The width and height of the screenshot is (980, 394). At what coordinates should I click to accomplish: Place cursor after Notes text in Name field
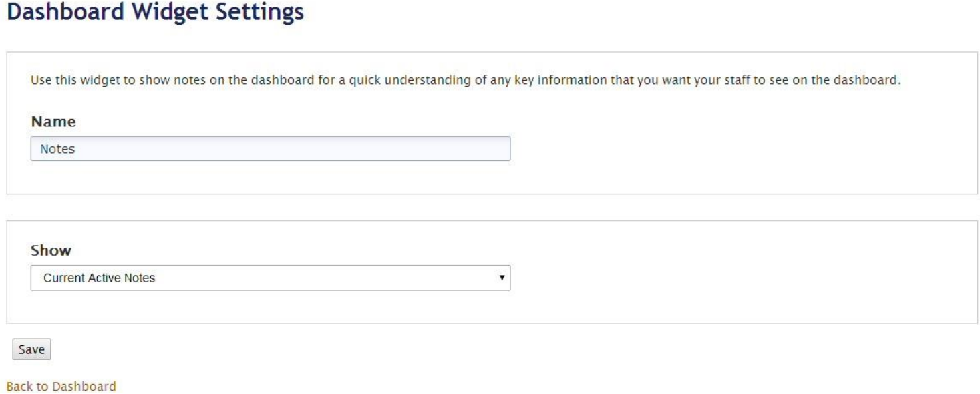coord(76,149)
